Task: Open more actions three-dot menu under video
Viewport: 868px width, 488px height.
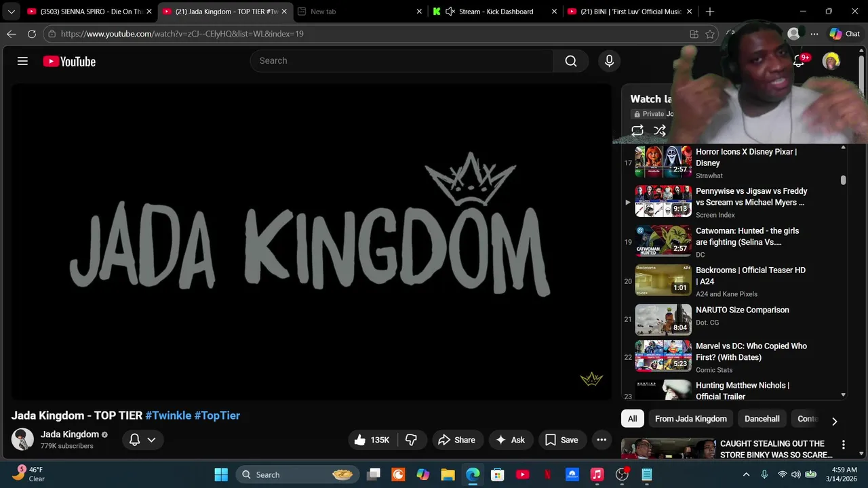Action: [x=601, y=440]
